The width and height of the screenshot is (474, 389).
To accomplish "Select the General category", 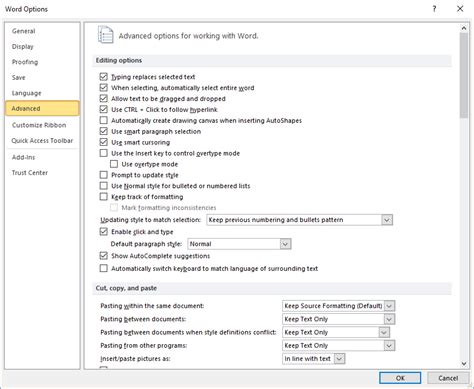I will pos(42,31).
